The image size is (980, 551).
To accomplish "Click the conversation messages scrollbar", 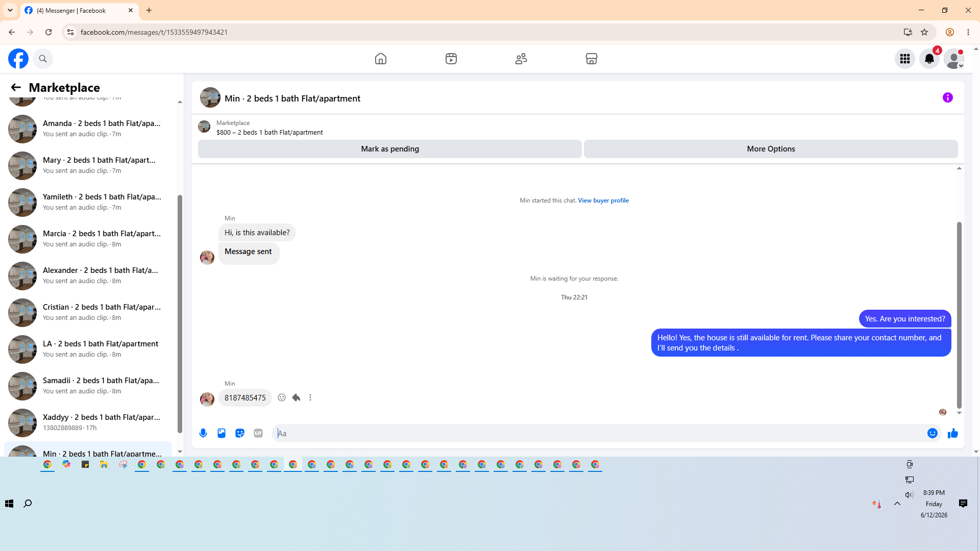I will tap(959, 315).
